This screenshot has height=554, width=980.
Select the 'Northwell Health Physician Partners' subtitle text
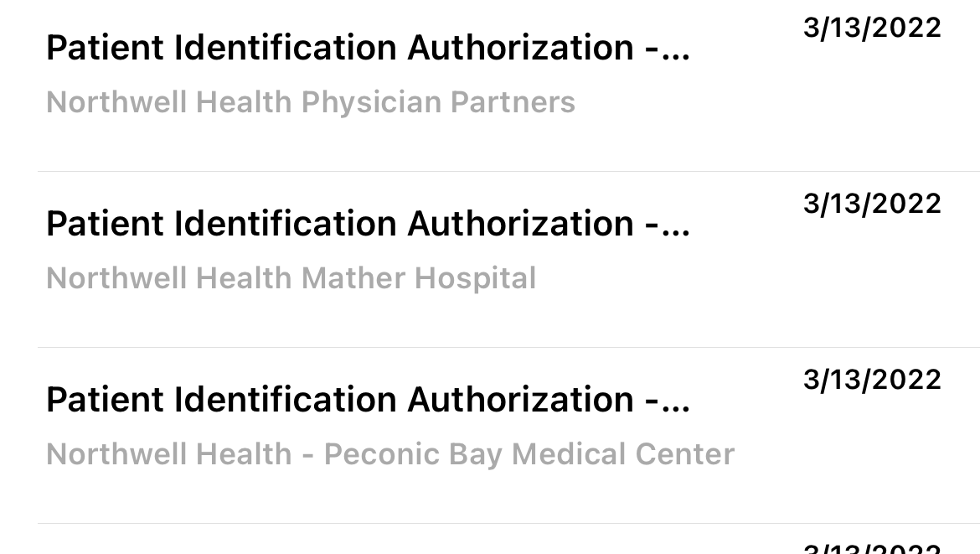click(310, 102)
